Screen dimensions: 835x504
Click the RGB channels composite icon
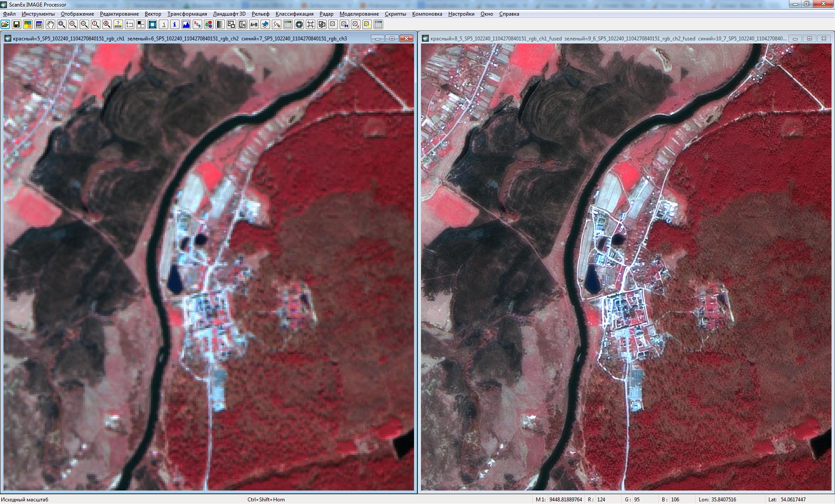tap(197, 24)
